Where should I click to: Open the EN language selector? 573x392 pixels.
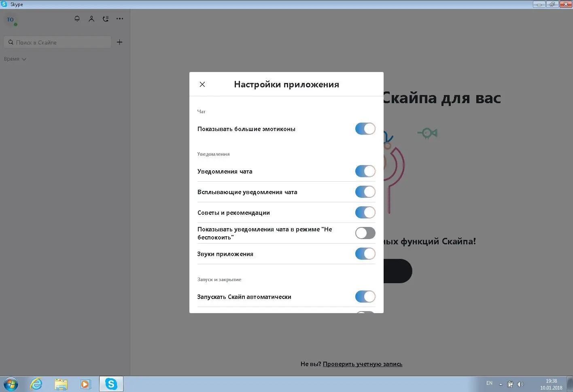point(489,383)
